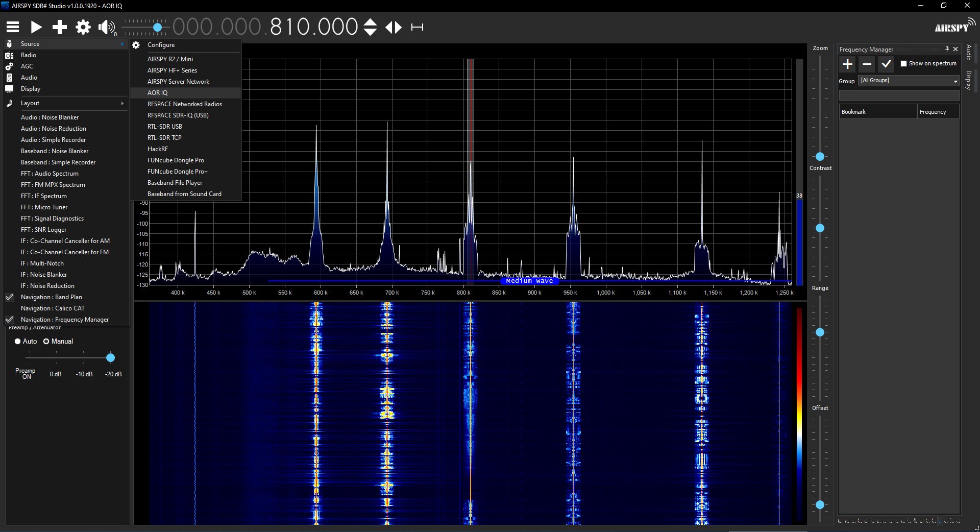Click the volume slider handle

click(158, 27)
